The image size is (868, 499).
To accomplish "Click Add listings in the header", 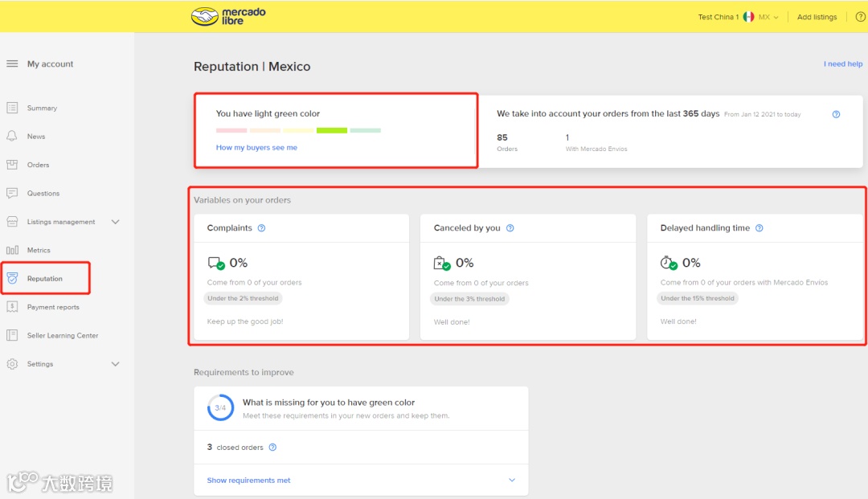I will 817,17.
